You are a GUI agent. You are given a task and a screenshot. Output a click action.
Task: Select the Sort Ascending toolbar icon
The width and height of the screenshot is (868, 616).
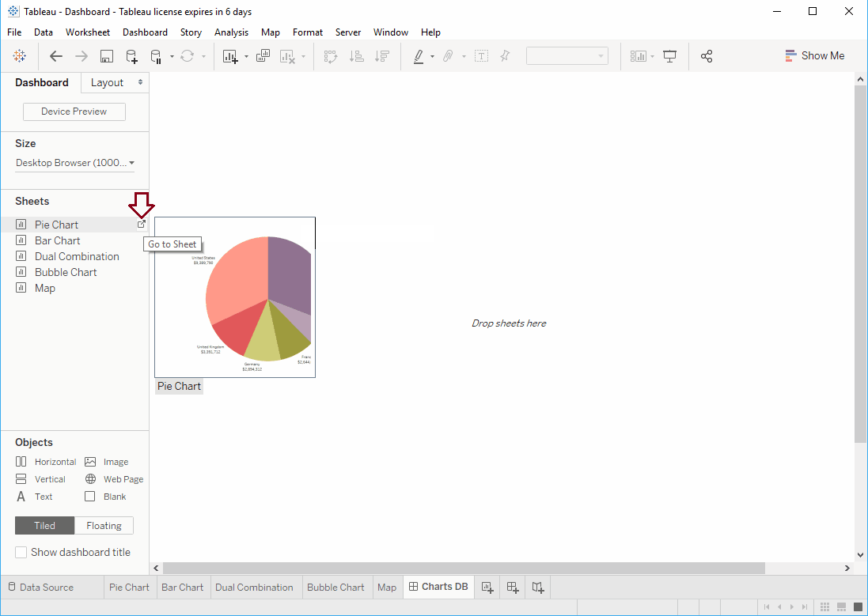(356, 56)
